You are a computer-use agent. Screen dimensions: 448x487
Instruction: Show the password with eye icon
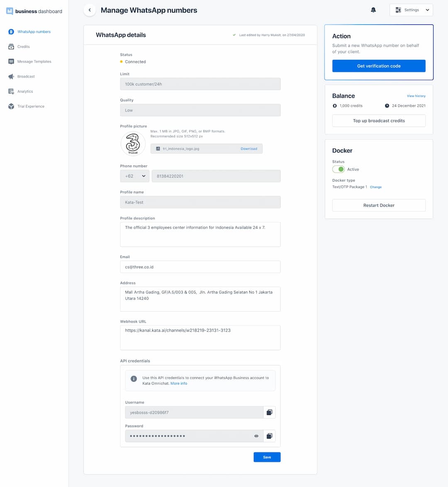256,436
